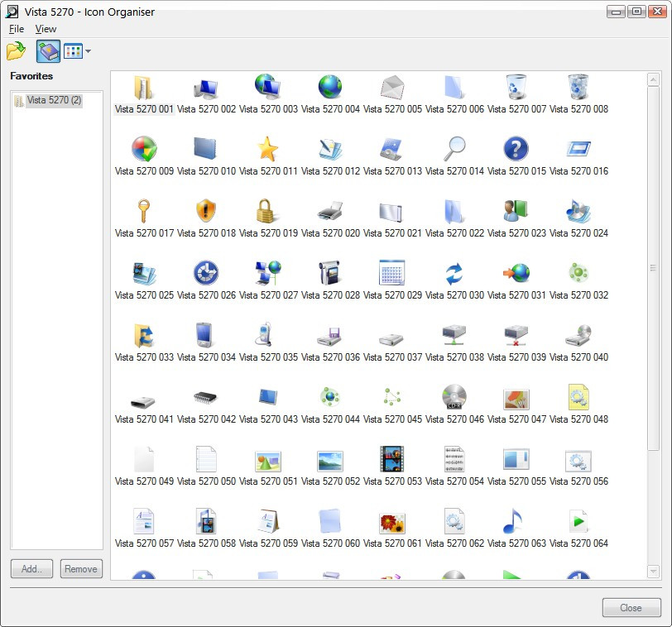
Task: Select the blank page icon Vista 5270 049
Action: pyautogui.click(x=144, y=460)
